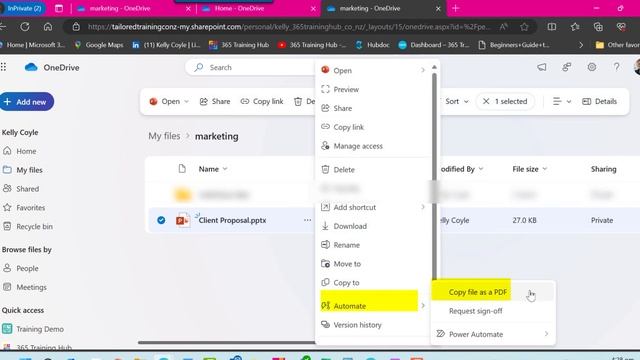Open OneDrive settings gear icon
This screenshot has width=640, height=360.
591,67
